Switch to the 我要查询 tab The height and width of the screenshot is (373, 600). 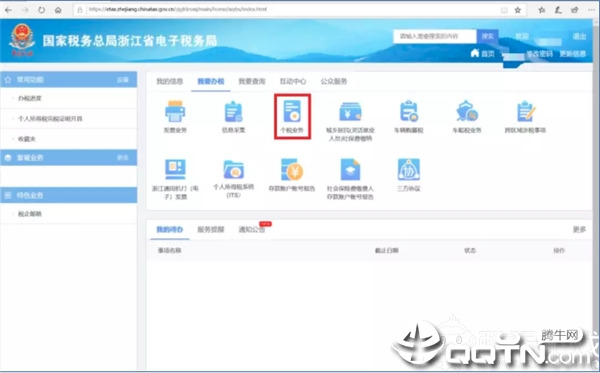click(252, 81)
